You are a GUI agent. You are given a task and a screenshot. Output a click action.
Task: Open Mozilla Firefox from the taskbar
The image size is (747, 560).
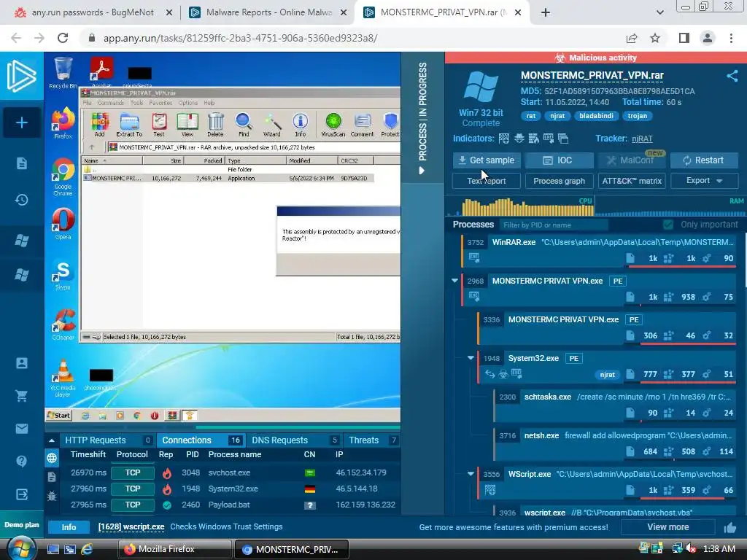(174, 549)
